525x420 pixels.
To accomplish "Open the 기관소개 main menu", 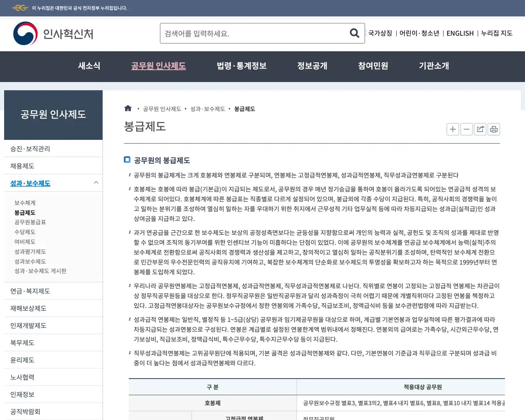I will click(x=434, y=66).
